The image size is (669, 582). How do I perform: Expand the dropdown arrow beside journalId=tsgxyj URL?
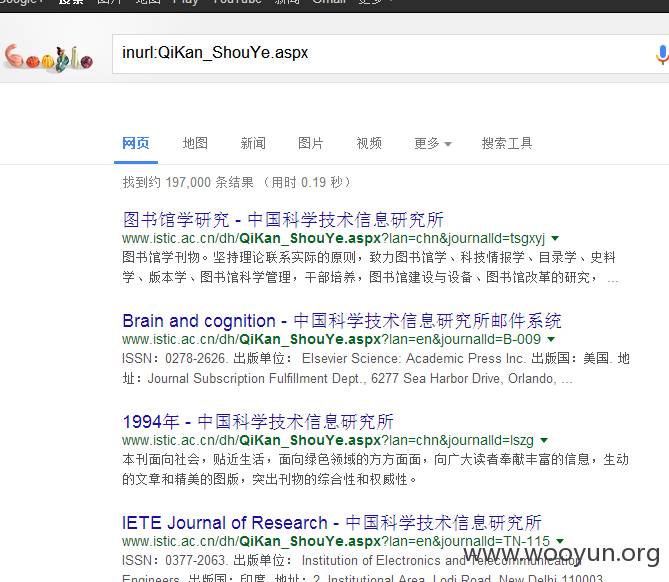[x=555, y=238]
